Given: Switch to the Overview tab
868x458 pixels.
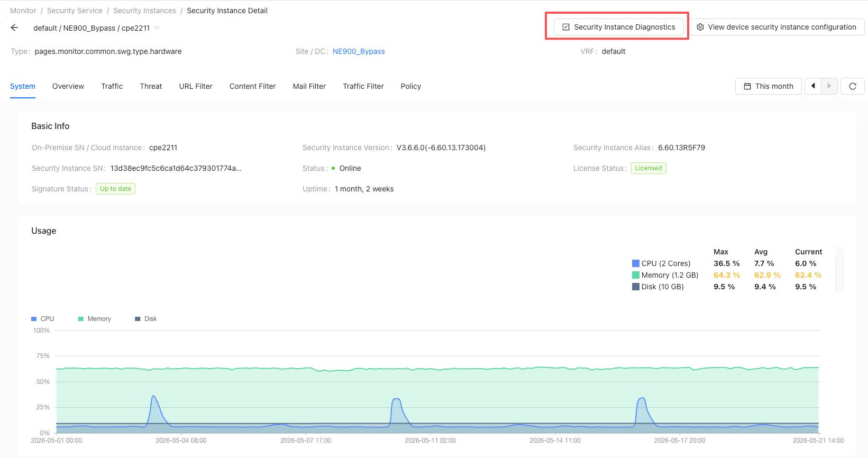Looking at the screenshot, I should click(x=68, y=86).
